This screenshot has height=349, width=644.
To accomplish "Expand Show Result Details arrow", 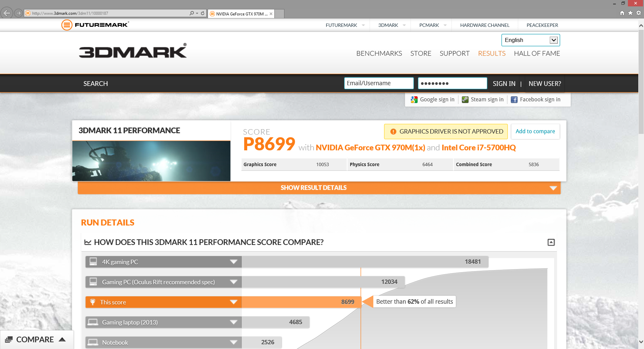I will 553,188.
